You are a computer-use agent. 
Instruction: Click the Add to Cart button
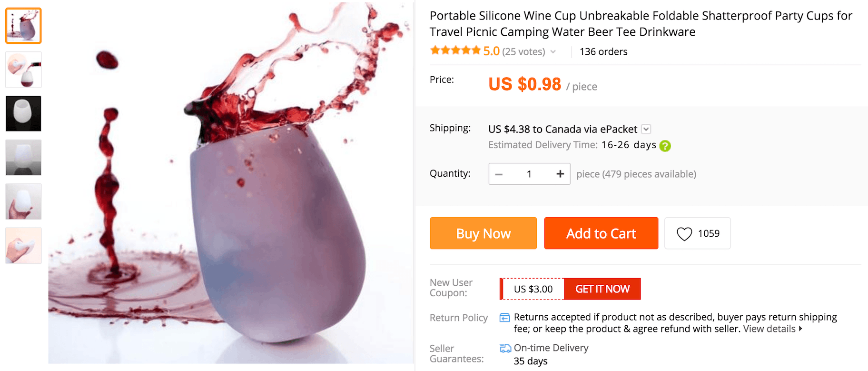(x=601, y=233)
